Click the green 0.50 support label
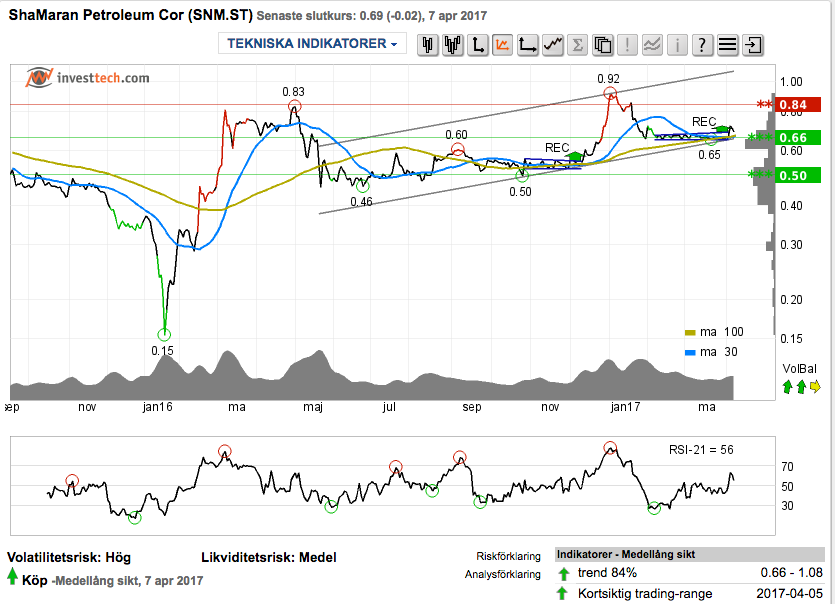 (798, 175)
